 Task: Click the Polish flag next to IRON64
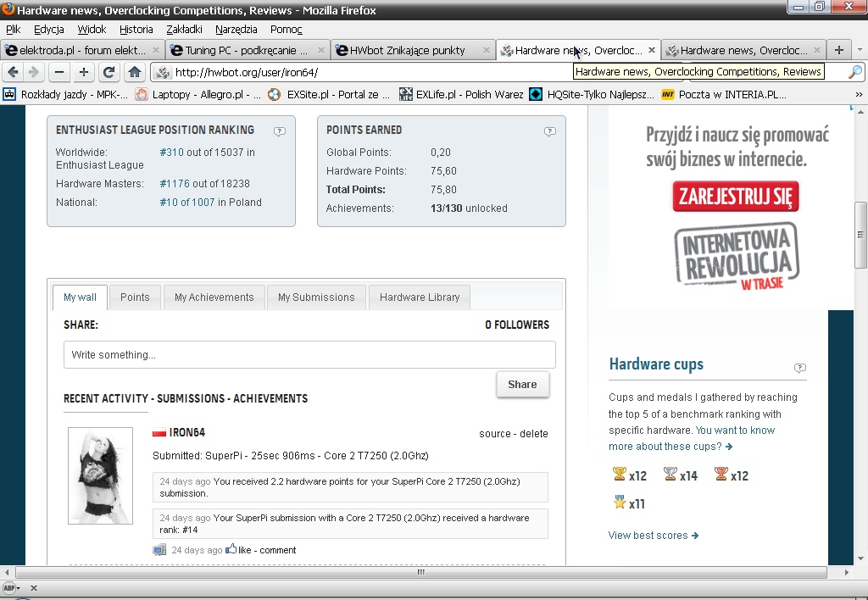pyautogui.click(x=159, y=433)
